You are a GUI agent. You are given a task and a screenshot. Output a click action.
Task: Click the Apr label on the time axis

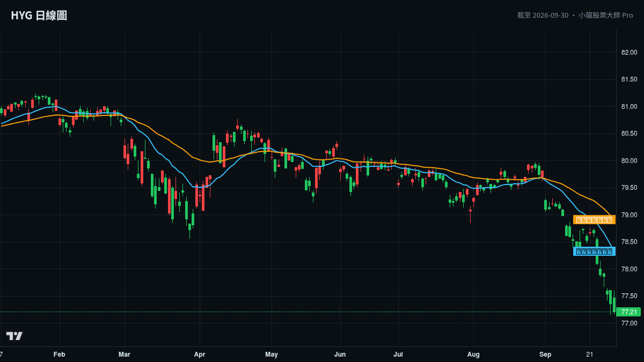[x=200, y=354]
